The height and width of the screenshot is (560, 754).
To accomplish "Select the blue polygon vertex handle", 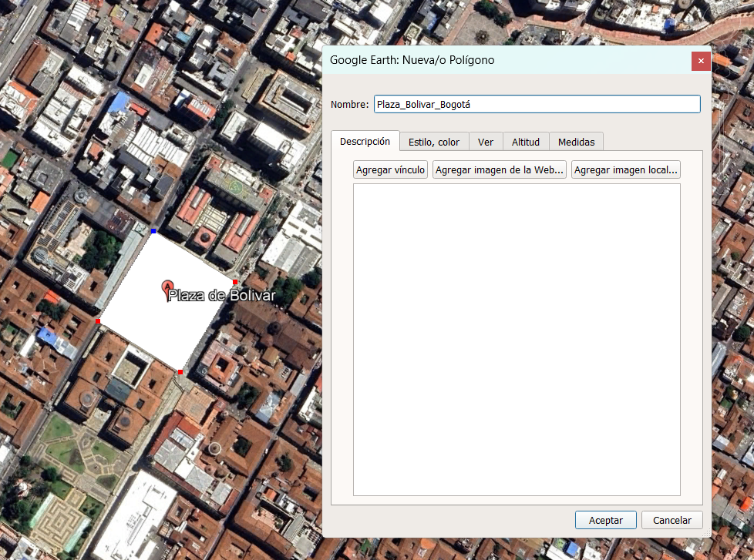I will click(153, 232).
